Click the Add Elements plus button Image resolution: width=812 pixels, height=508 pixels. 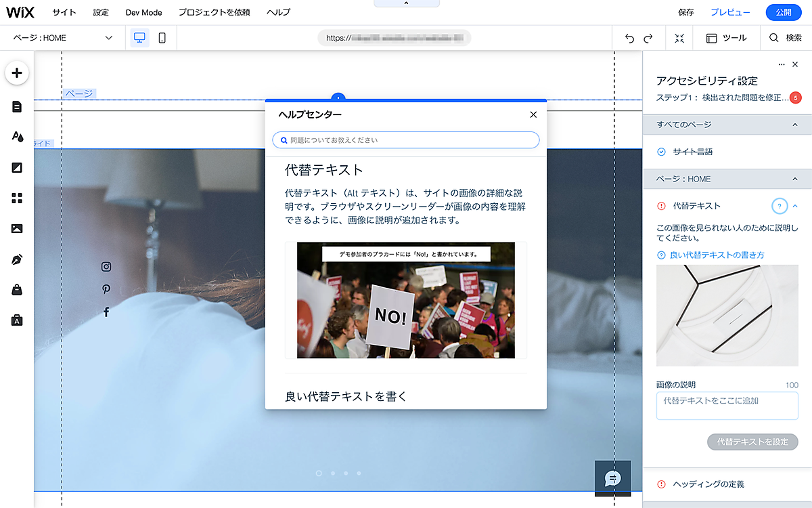(x=17, y=73)
